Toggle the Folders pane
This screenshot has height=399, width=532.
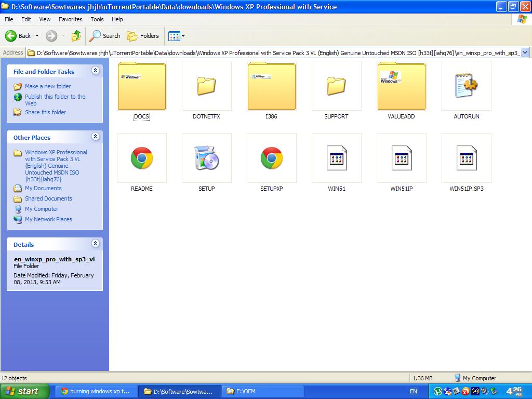point(143,36)
